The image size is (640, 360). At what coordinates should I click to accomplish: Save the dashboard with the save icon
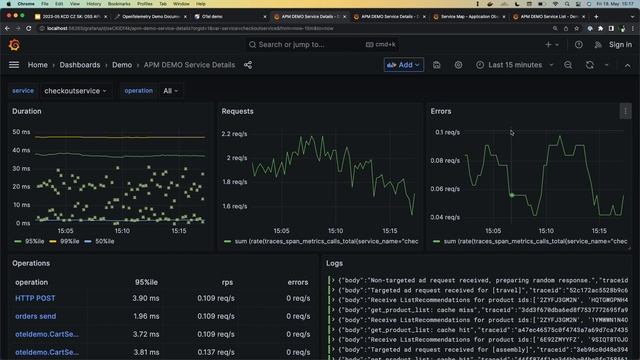[437, 65]
